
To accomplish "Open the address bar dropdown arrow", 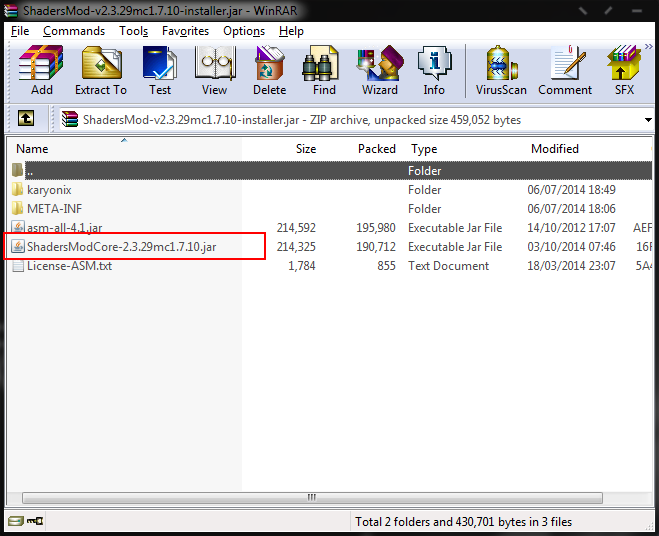I will 648,120.
